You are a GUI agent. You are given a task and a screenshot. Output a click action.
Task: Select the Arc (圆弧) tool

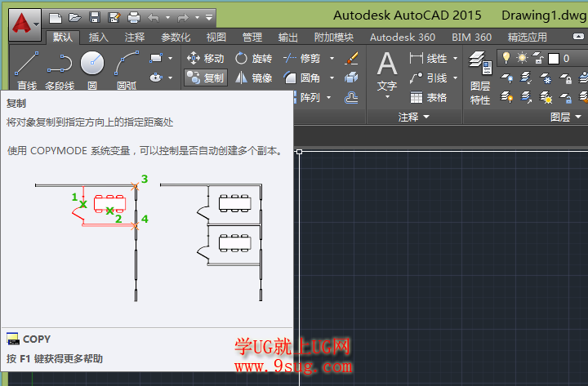[127, 70]
